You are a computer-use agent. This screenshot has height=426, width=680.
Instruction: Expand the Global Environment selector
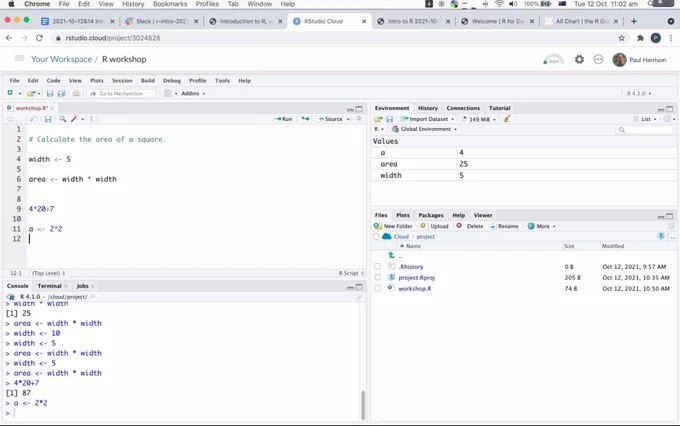pos(424,129)
